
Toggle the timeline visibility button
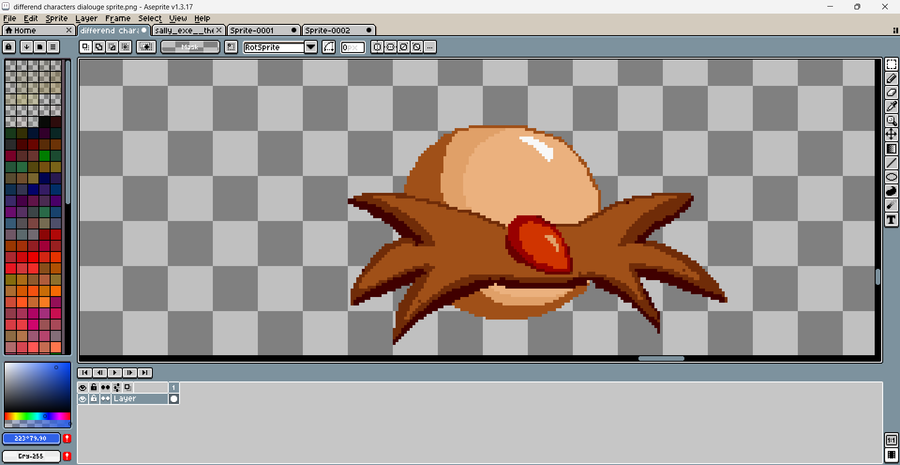(x=891, y=455)
